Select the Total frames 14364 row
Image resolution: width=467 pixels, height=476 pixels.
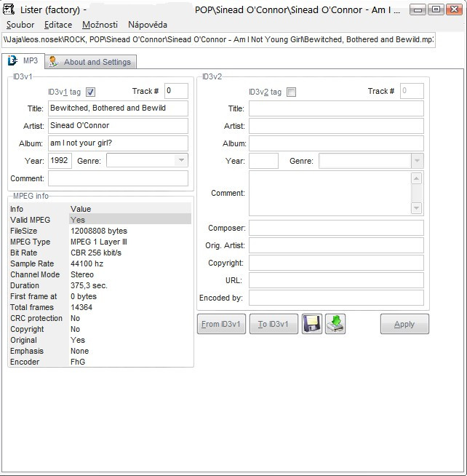pos(100,307)
